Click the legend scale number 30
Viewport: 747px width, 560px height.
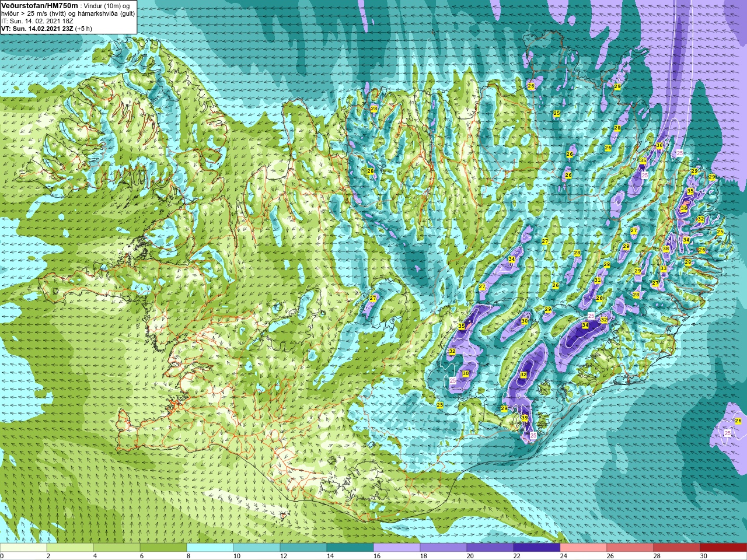pyautogui.click(x=703, y=556)
